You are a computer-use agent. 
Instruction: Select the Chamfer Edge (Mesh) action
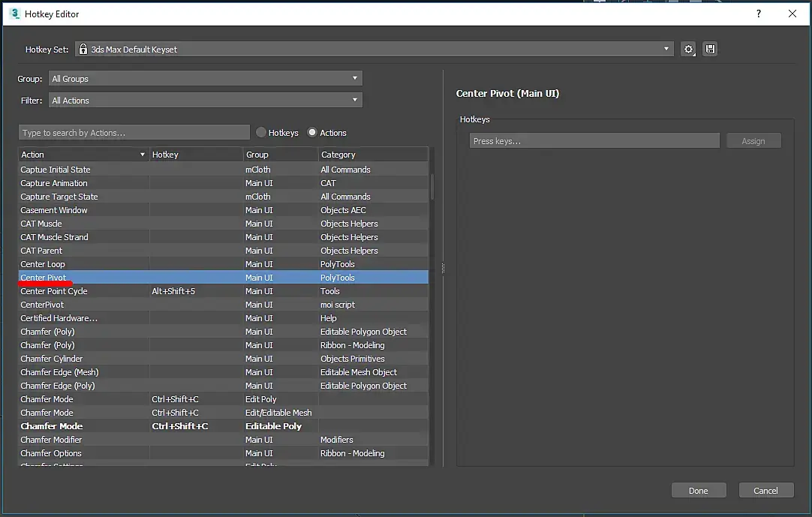tap(223, 372)
